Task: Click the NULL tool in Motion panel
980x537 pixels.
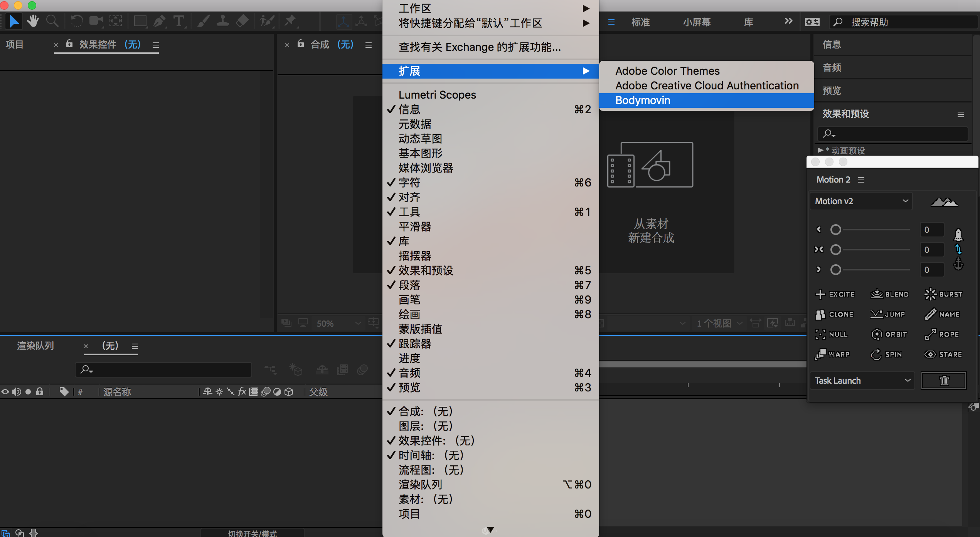Action: (x=832, y=334)
